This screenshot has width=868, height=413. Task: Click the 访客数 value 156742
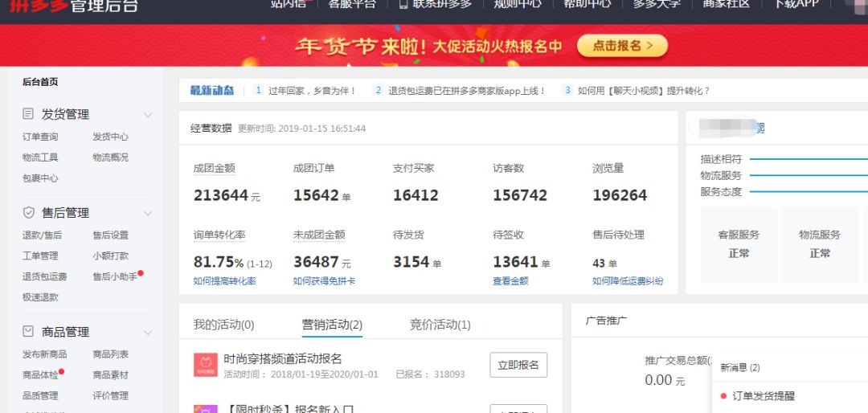point(520,195)
